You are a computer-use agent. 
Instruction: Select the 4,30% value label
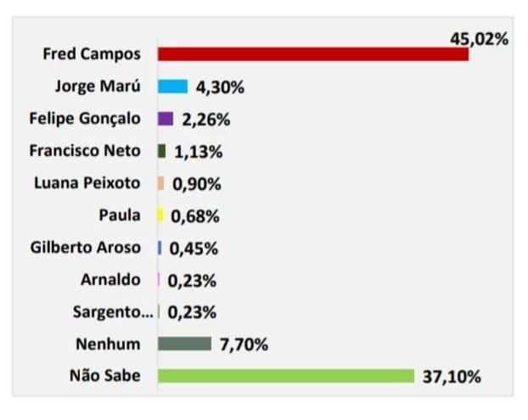(x=220, y=87)
